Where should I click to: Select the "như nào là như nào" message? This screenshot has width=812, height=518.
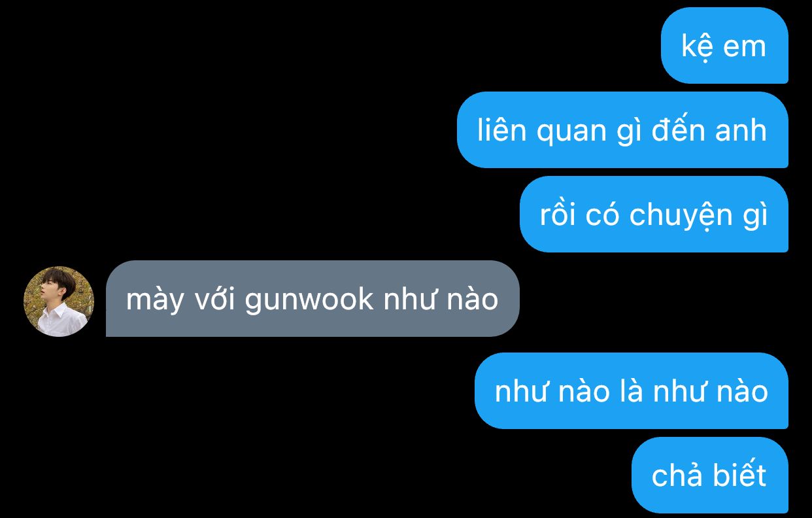point(632,391)
